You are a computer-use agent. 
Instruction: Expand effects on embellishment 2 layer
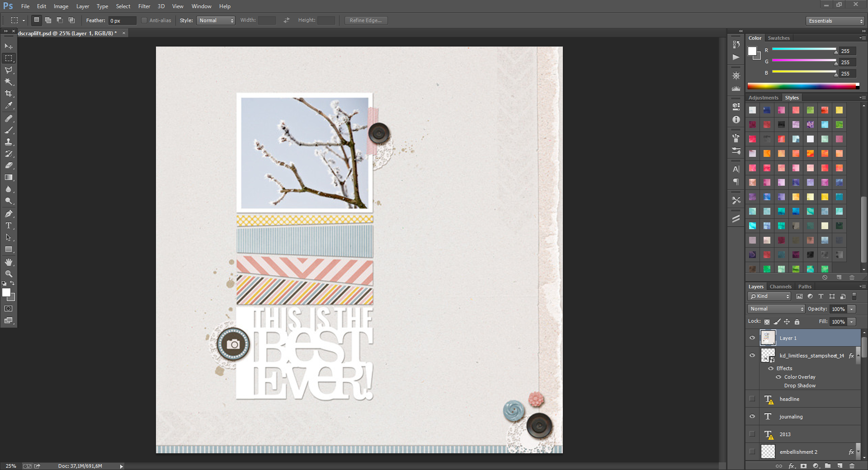click(858, 452)
